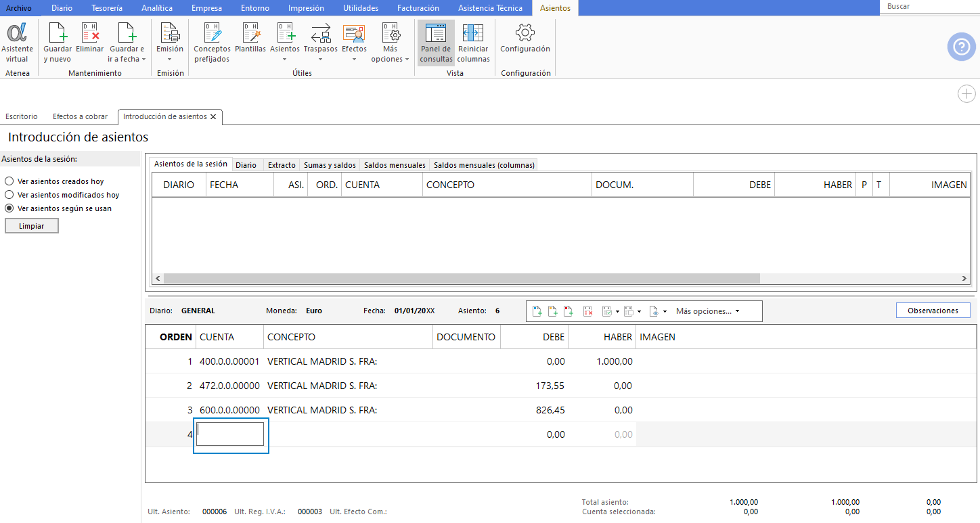The height and width of the screenshot is (523, 980).
Task: Expand Guardar e ir a fecha dropdown arrow
Action: coord(143,60)
